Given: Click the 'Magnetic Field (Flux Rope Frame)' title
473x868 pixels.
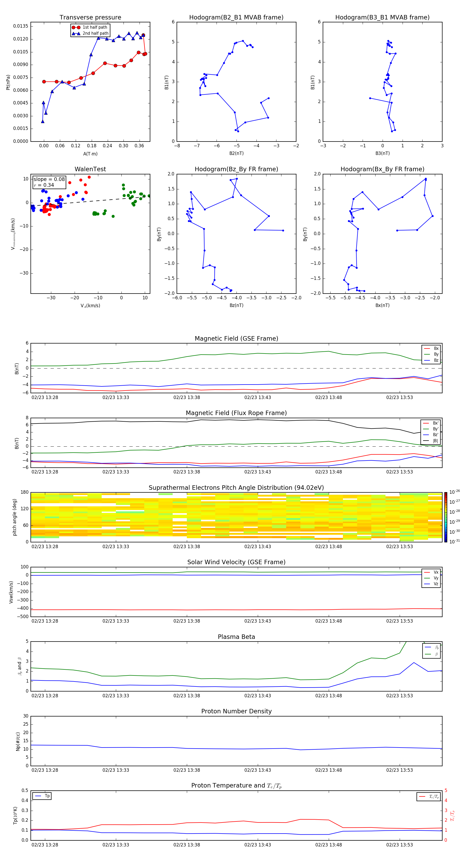Looking at the screenshot, I should click(x=236, y=413).
